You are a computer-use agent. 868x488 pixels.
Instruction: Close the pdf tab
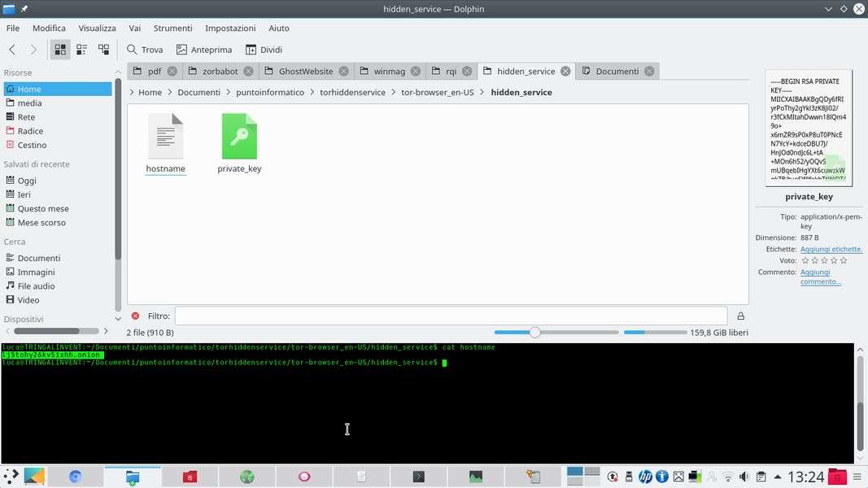(x=172, y=72)
